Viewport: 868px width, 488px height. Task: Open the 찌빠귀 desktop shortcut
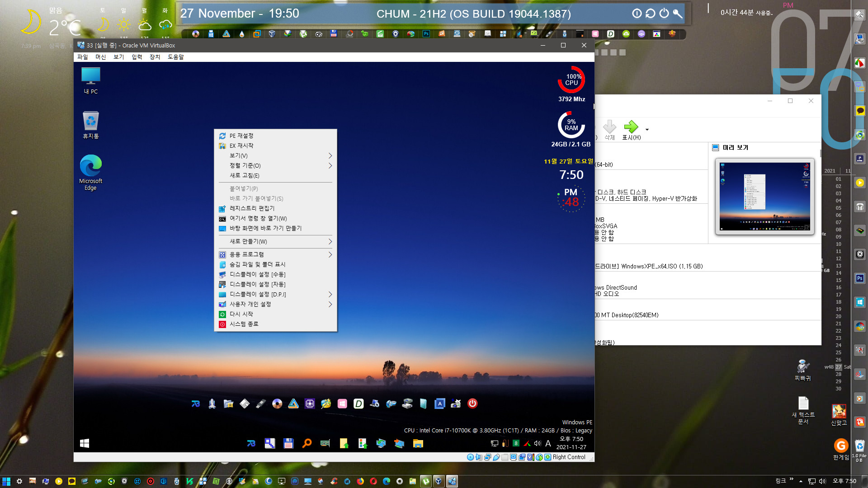[803, 370]
